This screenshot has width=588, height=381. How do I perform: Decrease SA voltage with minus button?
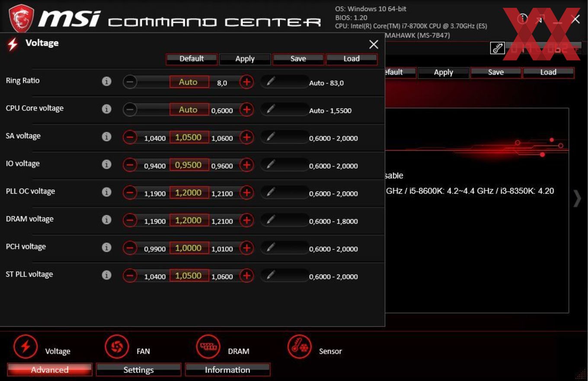click(x=130, y=137)
